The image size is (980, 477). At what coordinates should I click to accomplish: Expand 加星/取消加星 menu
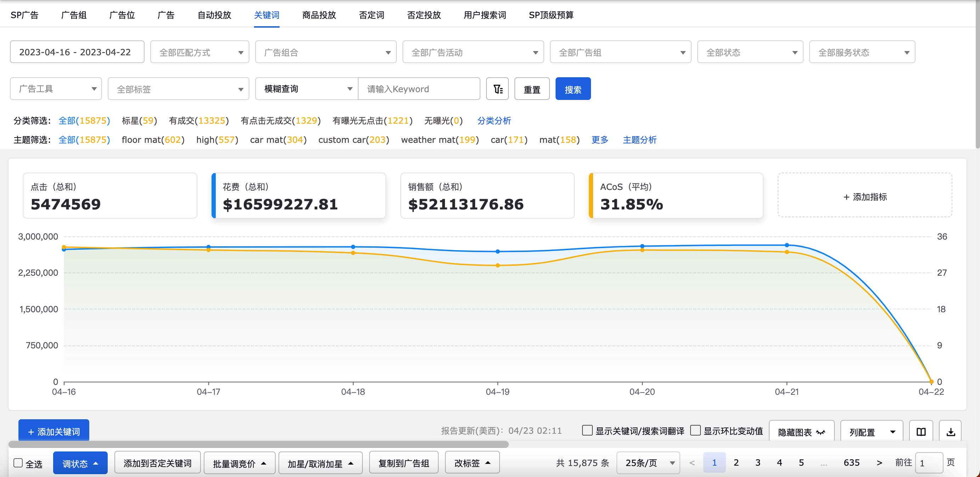[x=320, y=463]
